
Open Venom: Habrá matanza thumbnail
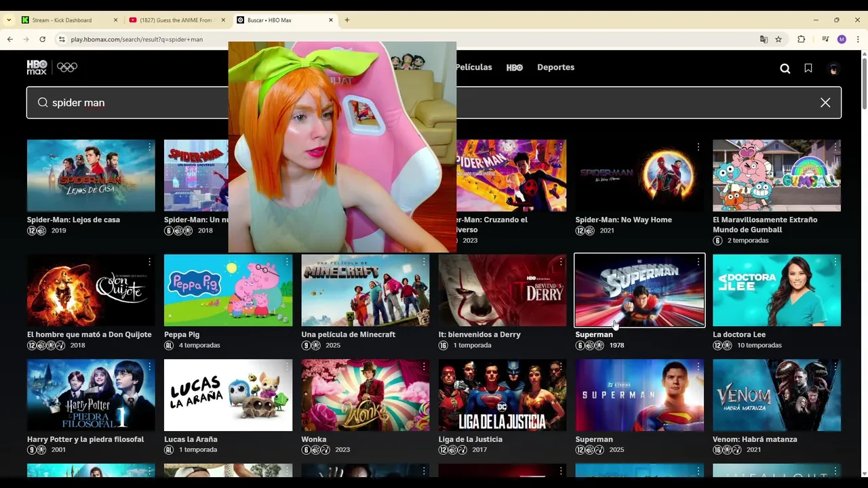[776, 395]
